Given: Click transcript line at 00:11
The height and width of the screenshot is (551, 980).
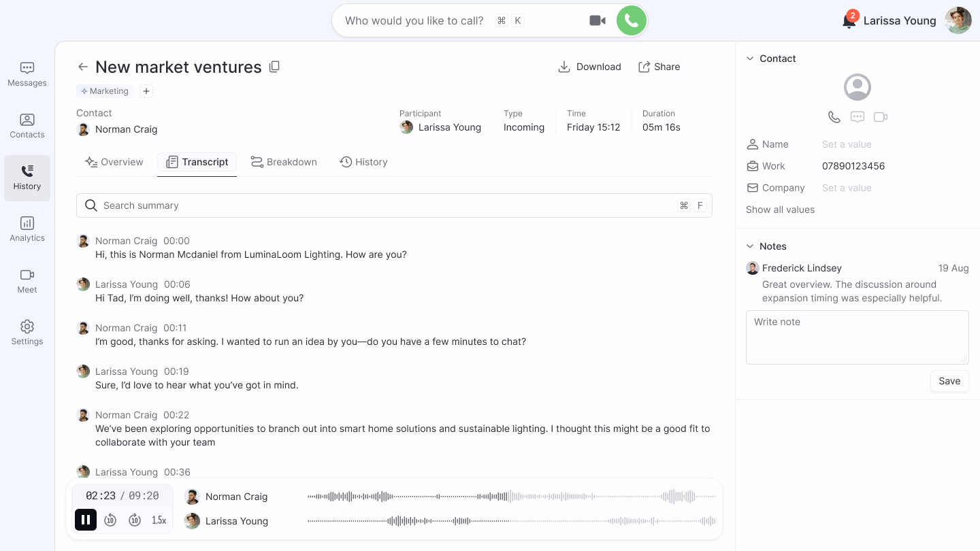Looking at the screenshot, I should 310,341.
